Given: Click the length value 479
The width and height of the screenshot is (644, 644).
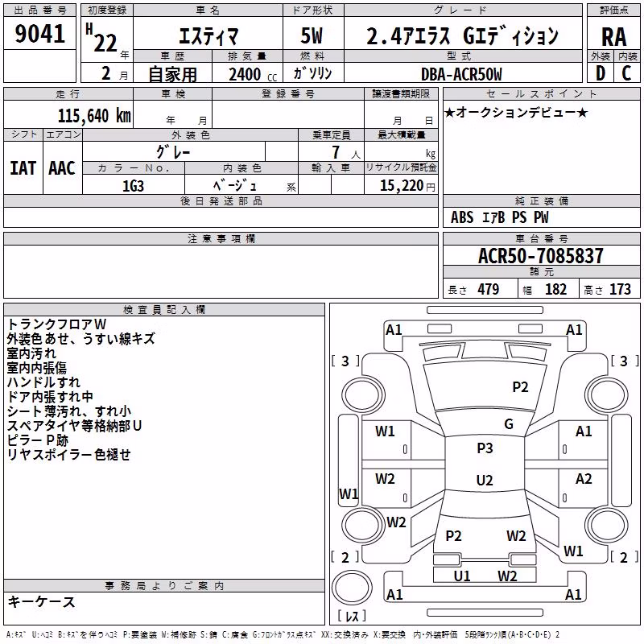Looking at the screenshot, I should pos(489,289).
